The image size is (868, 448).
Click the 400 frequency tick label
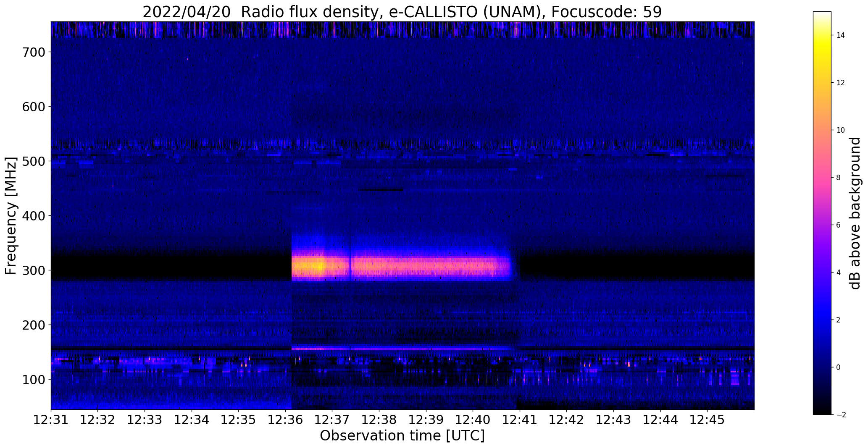(34, 216)
